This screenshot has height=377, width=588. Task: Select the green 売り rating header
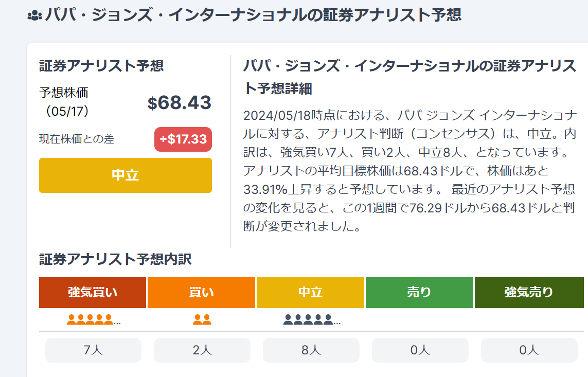click(419, 293)
